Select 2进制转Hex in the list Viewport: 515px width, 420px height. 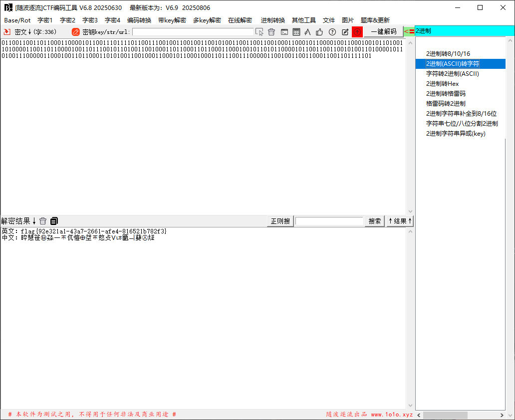click(442, 84)
